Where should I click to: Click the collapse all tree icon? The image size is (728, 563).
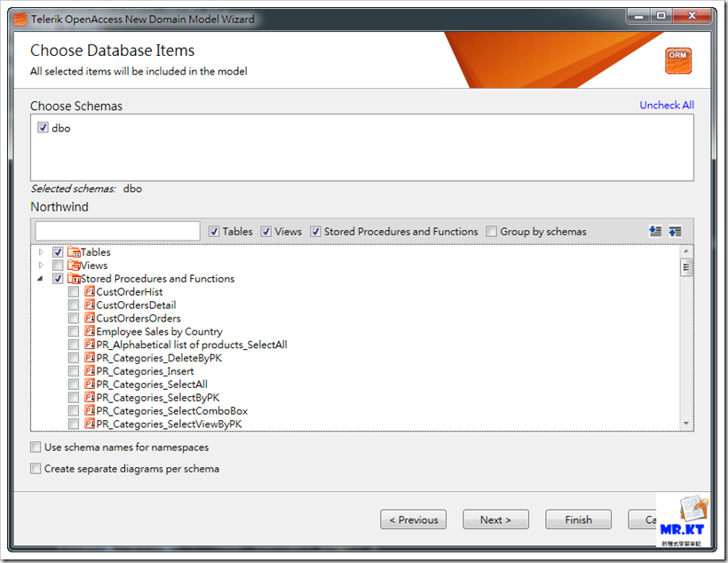pyautogui.click(x=675, y=231)
